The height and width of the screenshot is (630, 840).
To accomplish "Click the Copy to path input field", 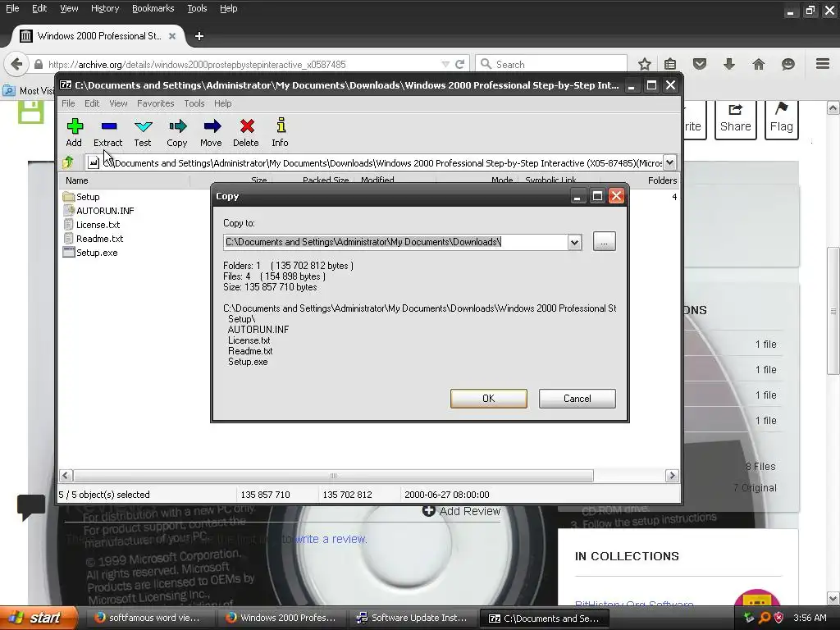I will pos(395,242).
